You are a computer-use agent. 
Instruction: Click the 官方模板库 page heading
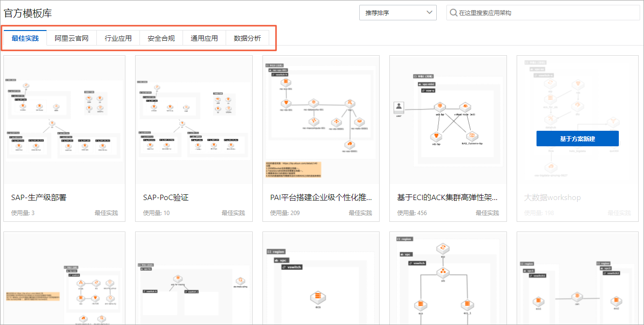coord(28,13)
